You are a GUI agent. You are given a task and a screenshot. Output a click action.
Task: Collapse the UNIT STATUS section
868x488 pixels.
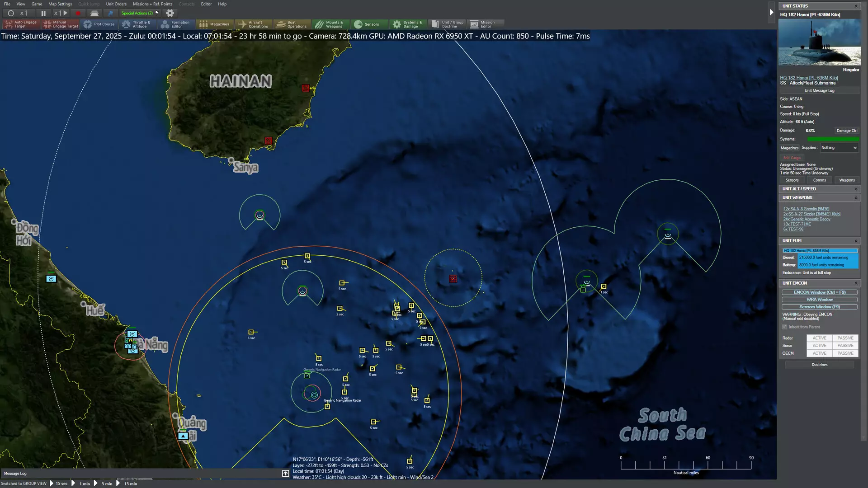(x=856, y=6)
